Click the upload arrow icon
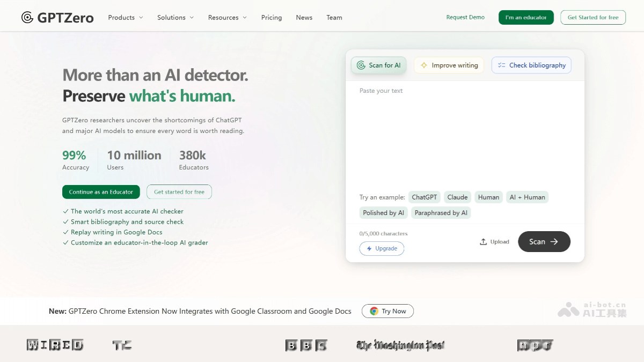 tap(483, 242)
